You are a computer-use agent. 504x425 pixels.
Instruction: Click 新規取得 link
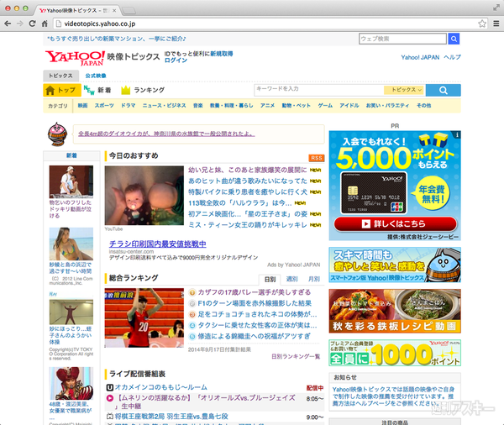222,54
